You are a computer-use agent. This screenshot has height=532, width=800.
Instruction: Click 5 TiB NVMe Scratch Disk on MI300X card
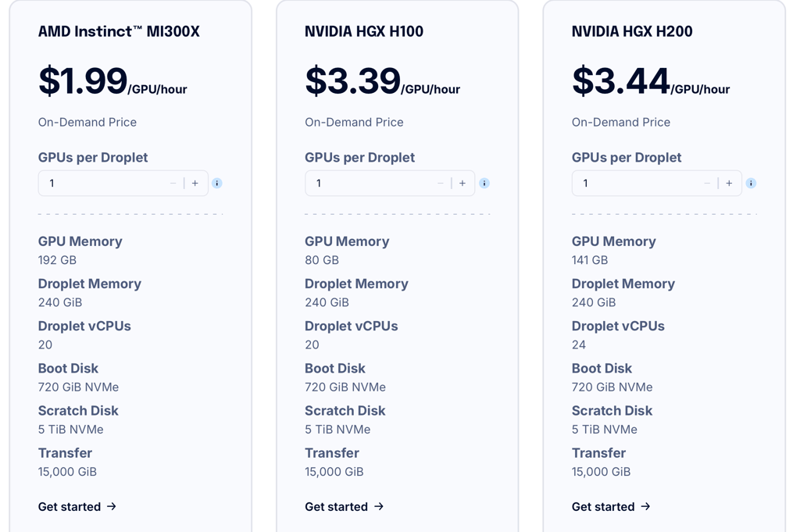pyautogui.click(x=71, y=430)
